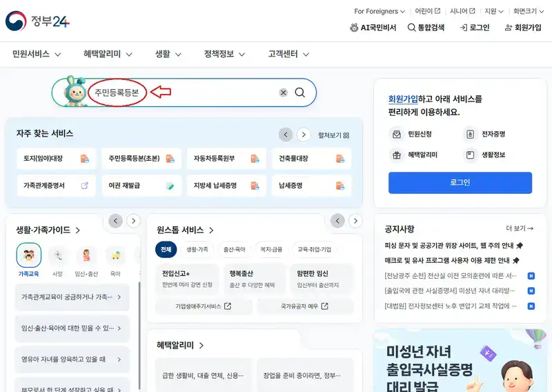This screenshot has width=552, height=392.
Task: Open the For Foreigners dropdown
Action: click(x=379, y=11)
